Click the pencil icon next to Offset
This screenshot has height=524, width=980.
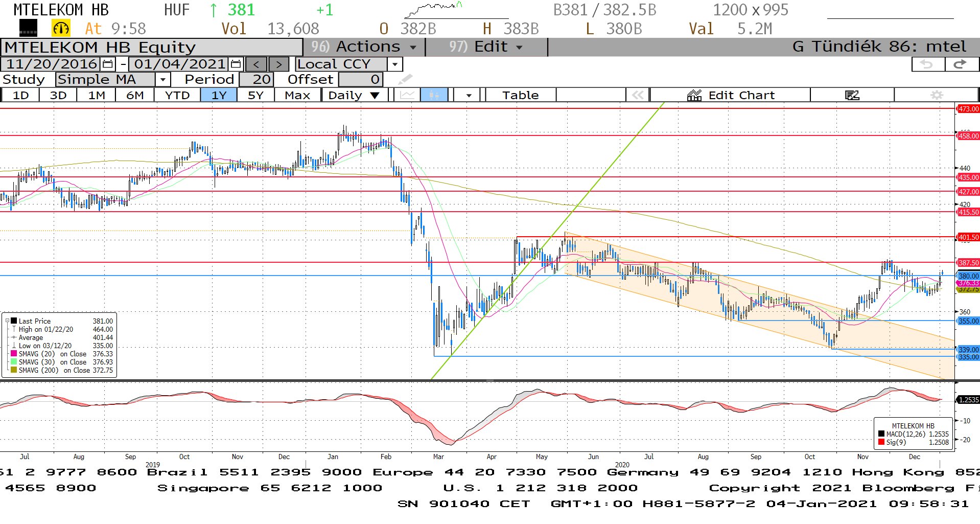pos(405,79)
